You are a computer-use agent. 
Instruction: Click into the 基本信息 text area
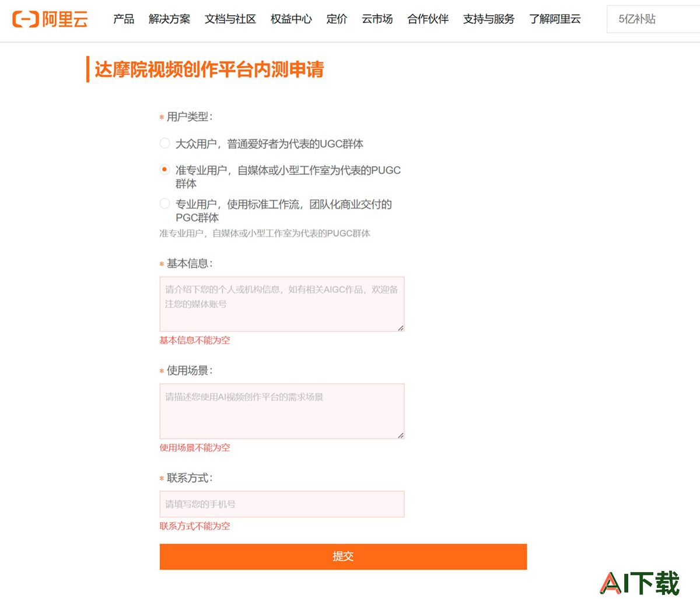click(x=282, y=304)
